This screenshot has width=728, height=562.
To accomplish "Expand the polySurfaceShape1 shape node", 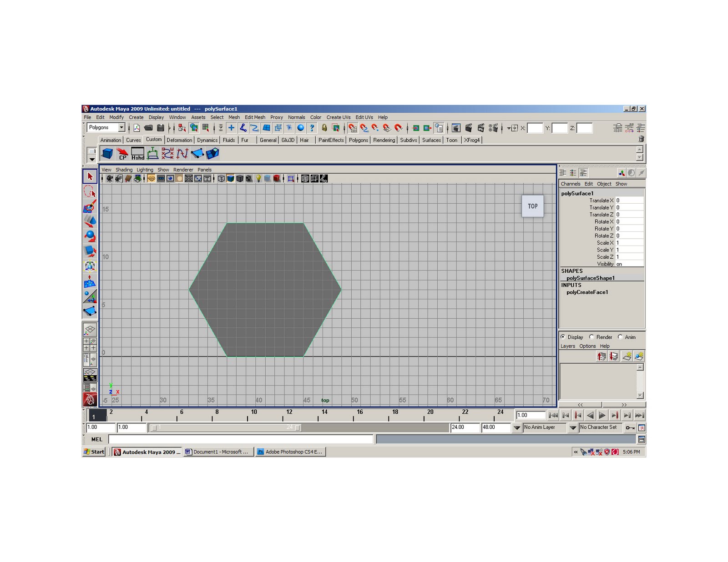I will (590, 278).
